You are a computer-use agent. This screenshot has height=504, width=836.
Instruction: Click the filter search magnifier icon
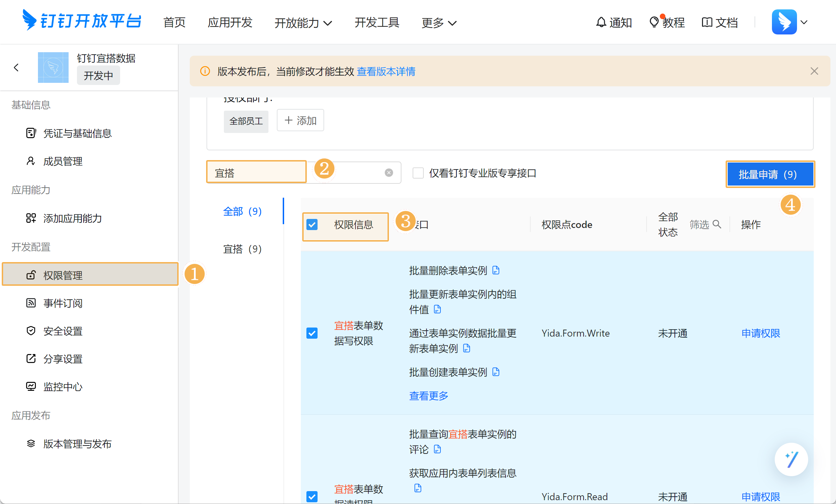click(x=717, y=224)
